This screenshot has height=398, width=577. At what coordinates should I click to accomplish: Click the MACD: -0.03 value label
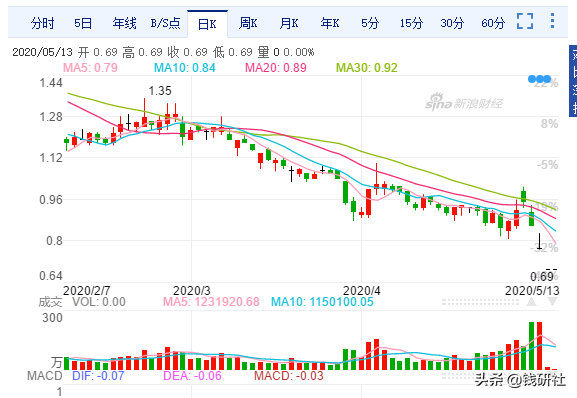(288, 376)
